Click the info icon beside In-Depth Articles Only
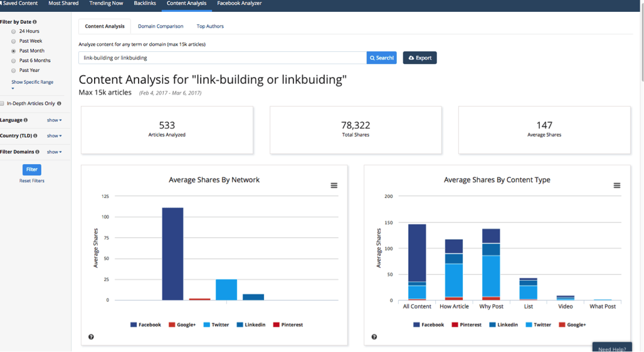This screenshot has width=644, height=352. (59, 103)
